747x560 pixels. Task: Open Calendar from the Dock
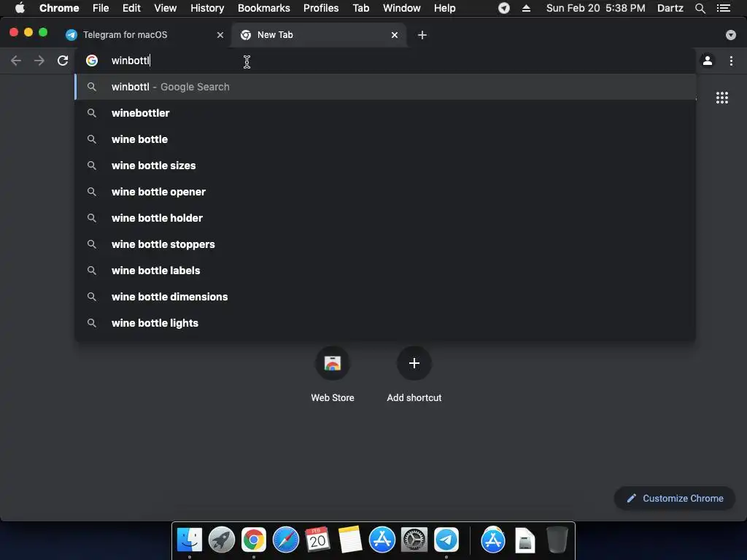point(317,540)
